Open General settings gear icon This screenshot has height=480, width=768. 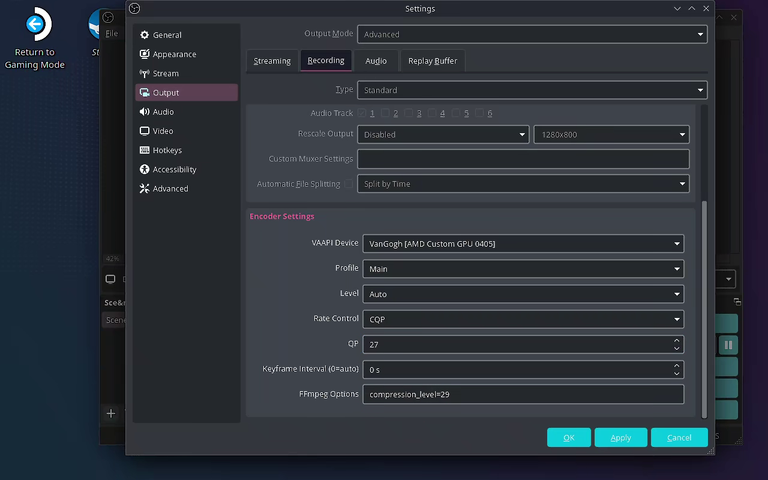point(144,35)
